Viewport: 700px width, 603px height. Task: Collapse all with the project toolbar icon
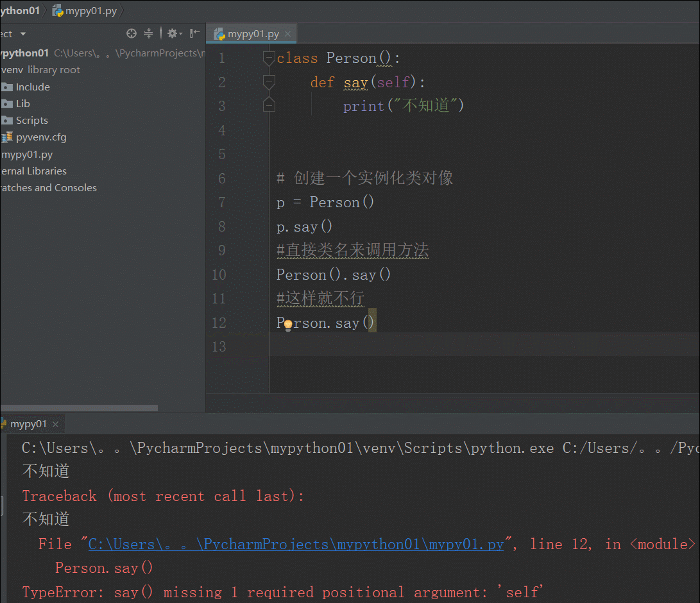[x=149, y=33]
